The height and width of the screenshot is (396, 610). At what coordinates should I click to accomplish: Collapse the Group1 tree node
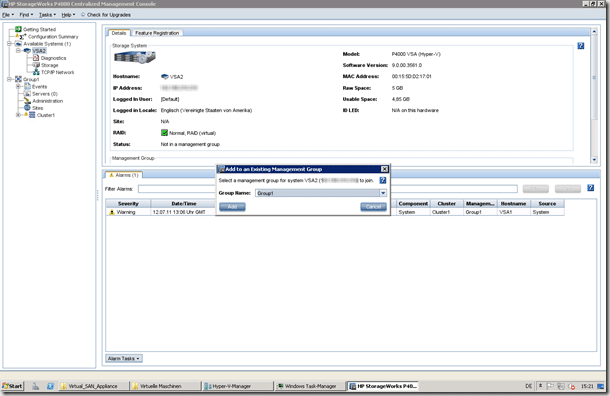coord(9,79)
